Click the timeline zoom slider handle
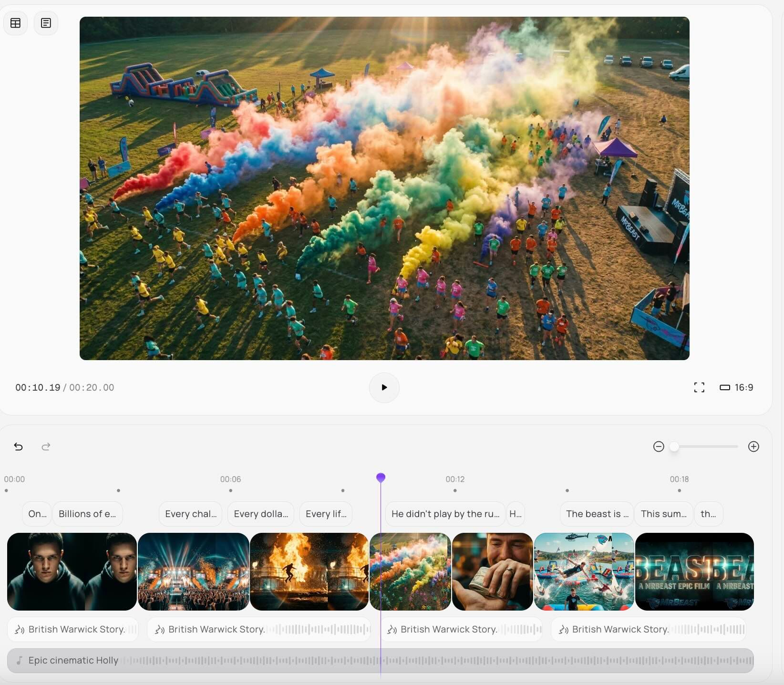Screen dimensions: 784x685 click(674, 446)
